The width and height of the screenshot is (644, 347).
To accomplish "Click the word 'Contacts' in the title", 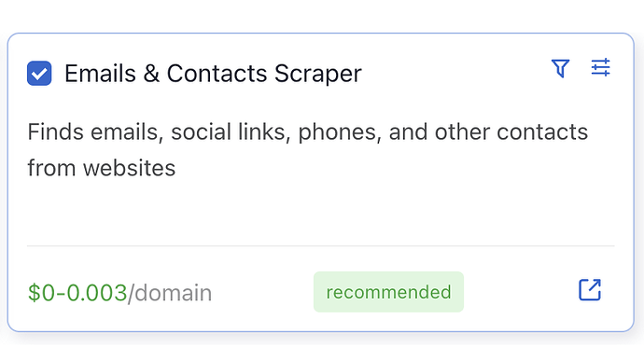I will point(217,74).
